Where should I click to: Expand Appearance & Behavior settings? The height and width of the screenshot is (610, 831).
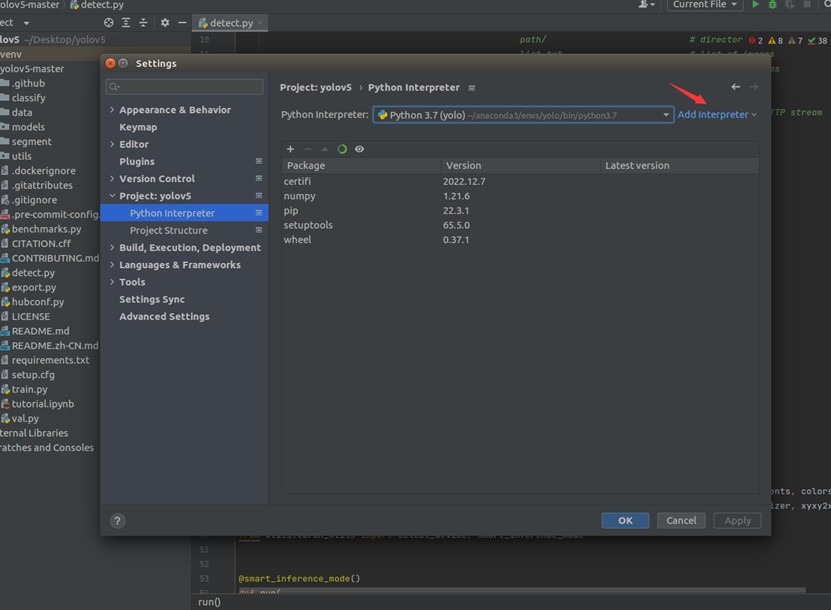pos(112,110)
